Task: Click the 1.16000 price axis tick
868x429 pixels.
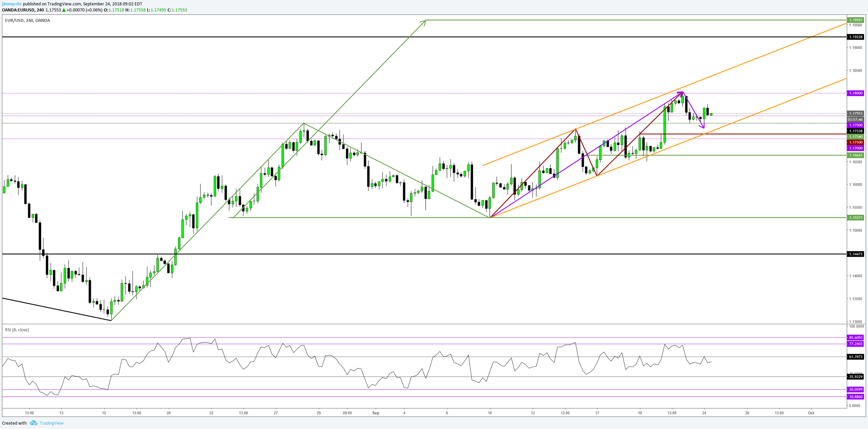Action: 856,184
